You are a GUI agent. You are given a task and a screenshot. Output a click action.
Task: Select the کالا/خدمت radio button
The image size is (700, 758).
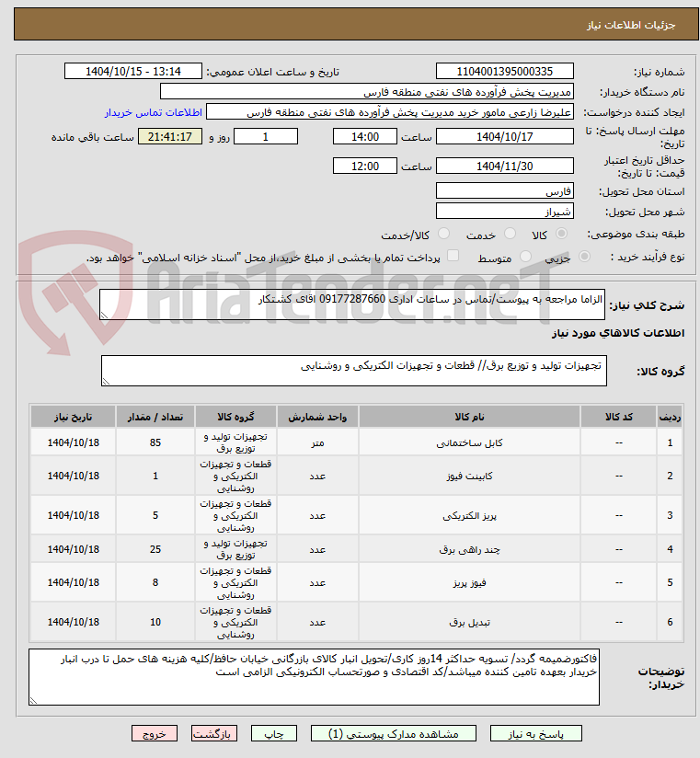443,234
